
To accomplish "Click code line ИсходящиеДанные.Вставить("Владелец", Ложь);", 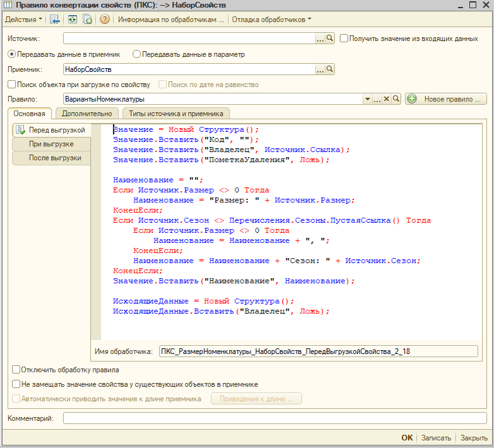I will 221,311.
